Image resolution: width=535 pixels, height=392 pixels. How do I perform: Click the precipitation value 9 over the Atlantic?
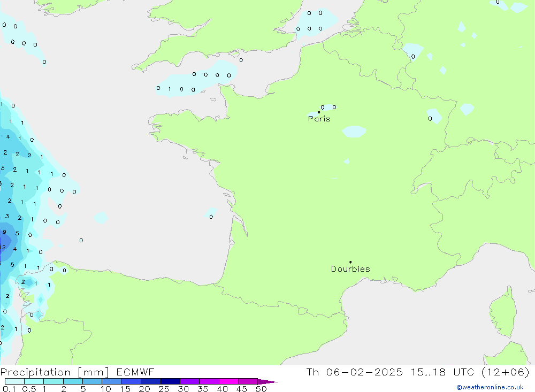(4, 232)
